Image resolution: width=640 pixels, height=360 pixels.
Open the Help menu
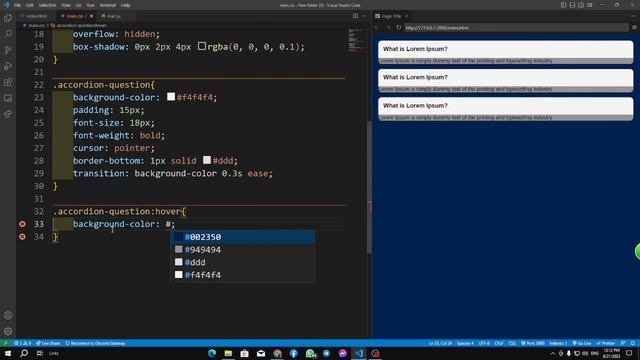pyautogui.click(x=125, y=5)
